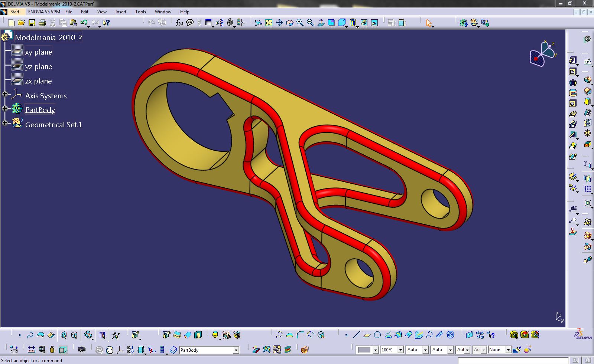Click the Sketcher icon in right toolbar
The width and height of the screenshot is (594, 364).
pos(587,62)
